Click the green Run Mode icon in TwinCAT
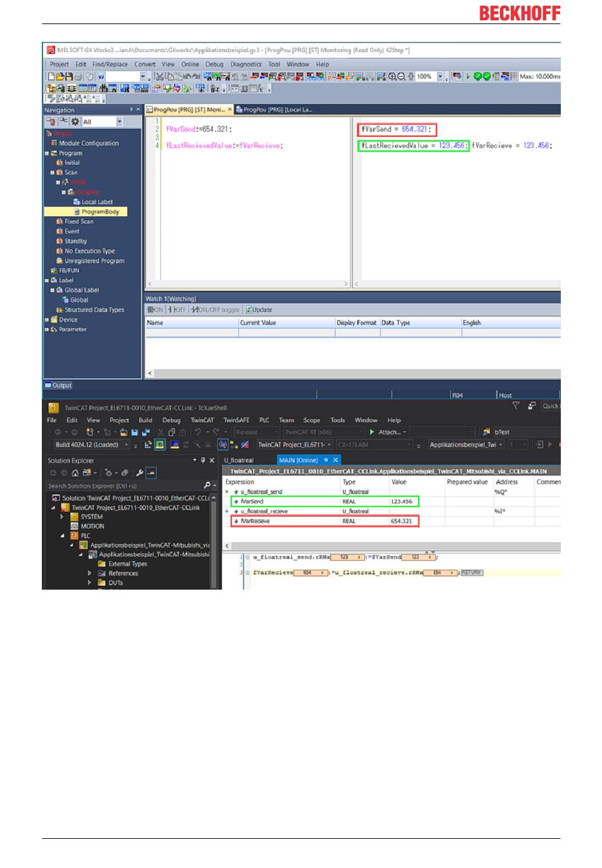 (160, 445)
